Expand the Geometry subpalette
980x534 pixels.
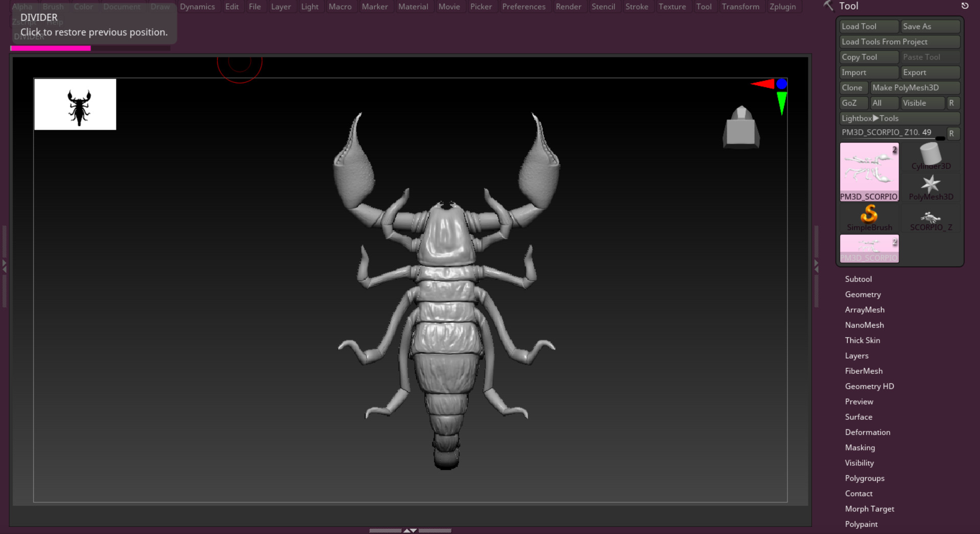[x=863, y=294]
